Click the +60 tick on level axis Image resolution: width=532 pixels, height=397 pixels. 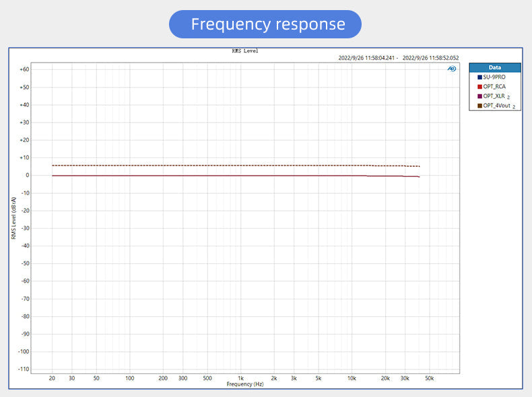coord(24,69)
